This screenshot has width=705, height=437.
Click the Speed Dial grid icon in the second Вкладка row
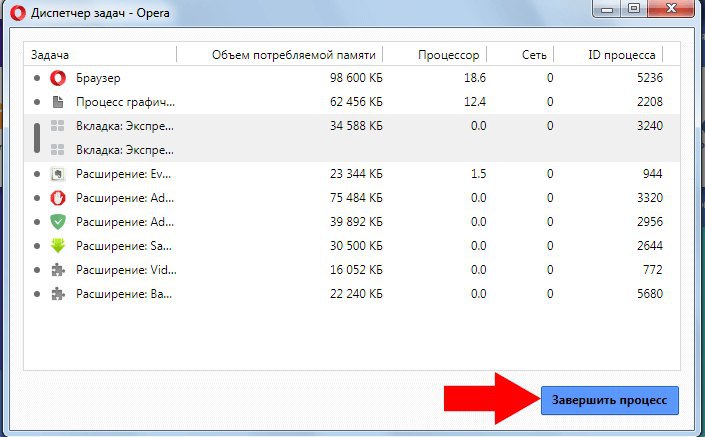(58, 150)
